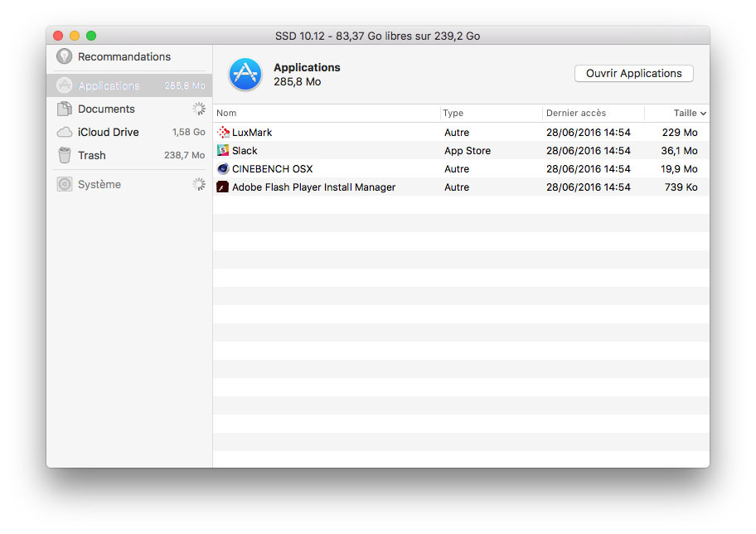Click the Documents sidebar icon

click(64, 109)
